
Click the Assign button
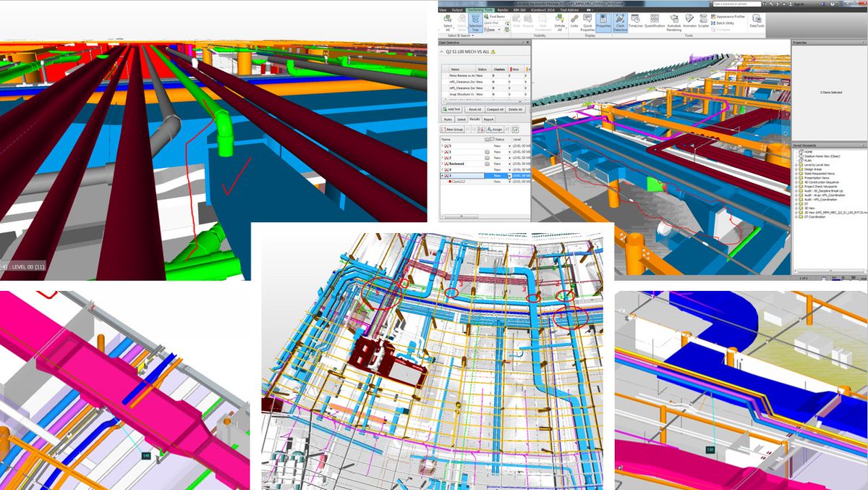coord(495,130)
